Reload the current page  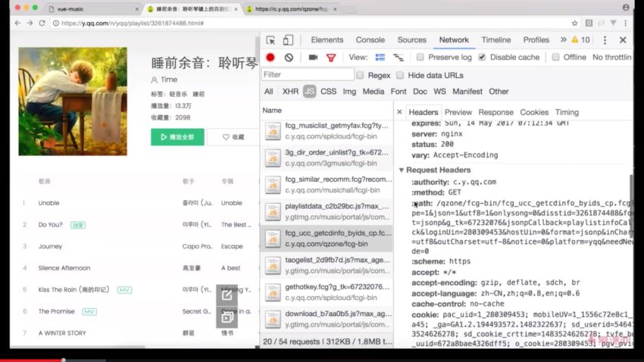tap(42, 23)
